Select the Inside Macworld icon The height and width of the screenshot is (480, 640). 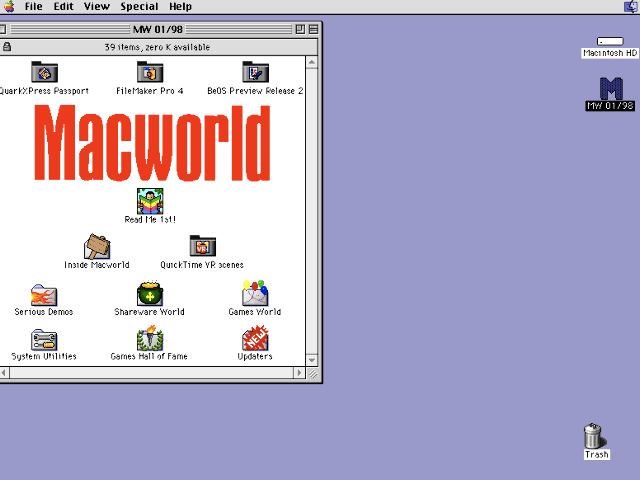(97, 246)
